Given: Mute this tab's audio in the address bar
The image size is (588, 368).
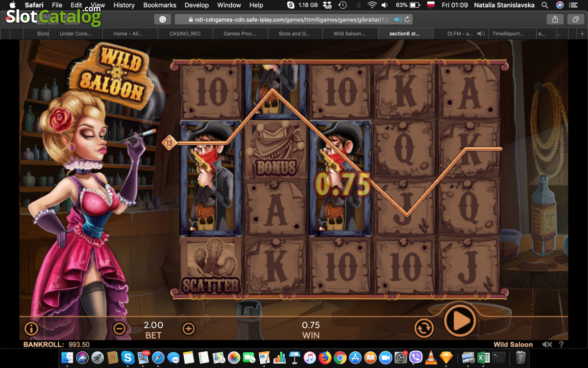Looking at the screenshot, I should click(398, 20).
